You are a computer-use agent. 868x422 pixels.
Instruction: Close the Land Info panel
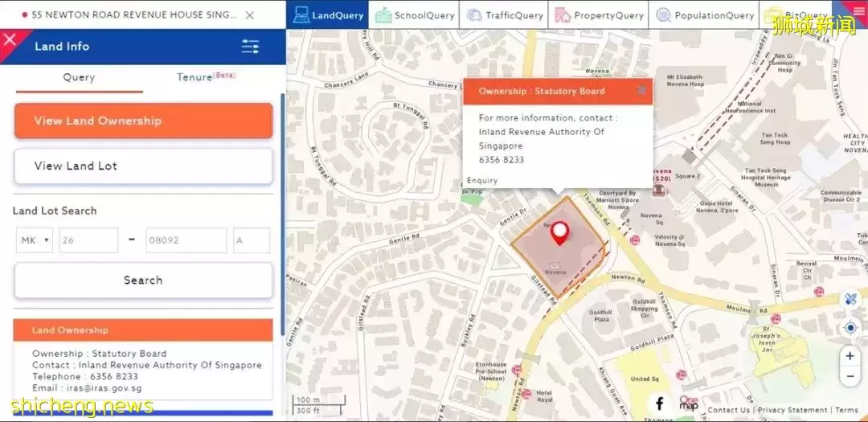click(x=10, y=39)
